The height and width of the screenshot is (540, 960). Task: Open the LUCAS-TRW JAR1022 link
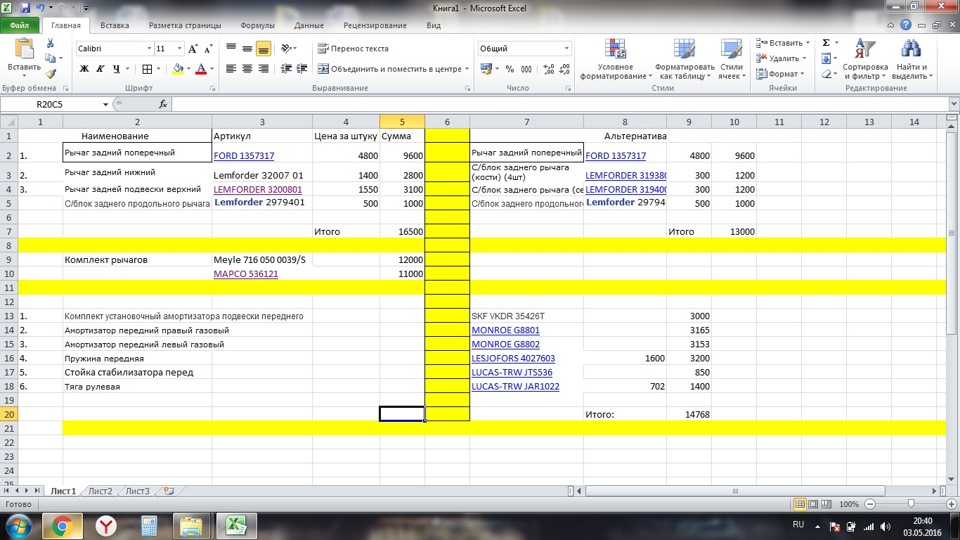click(x=516, y=386)
